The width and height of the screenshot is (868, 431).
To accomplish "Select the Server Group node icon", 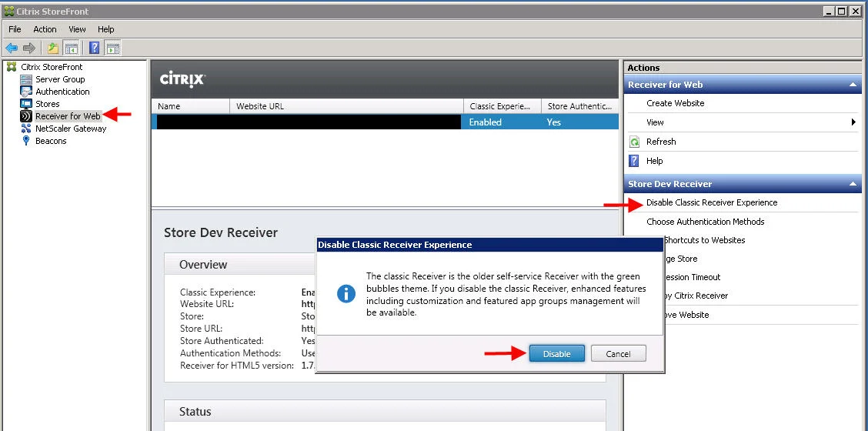I will 26,79.
